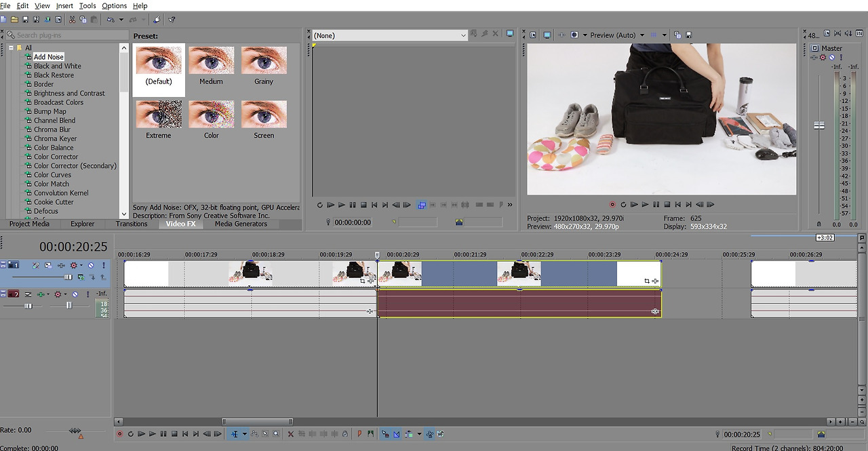The height and width of the screenshot is (451, 868).
Task: Switch to the Media Generators tab
Action: 241,224
